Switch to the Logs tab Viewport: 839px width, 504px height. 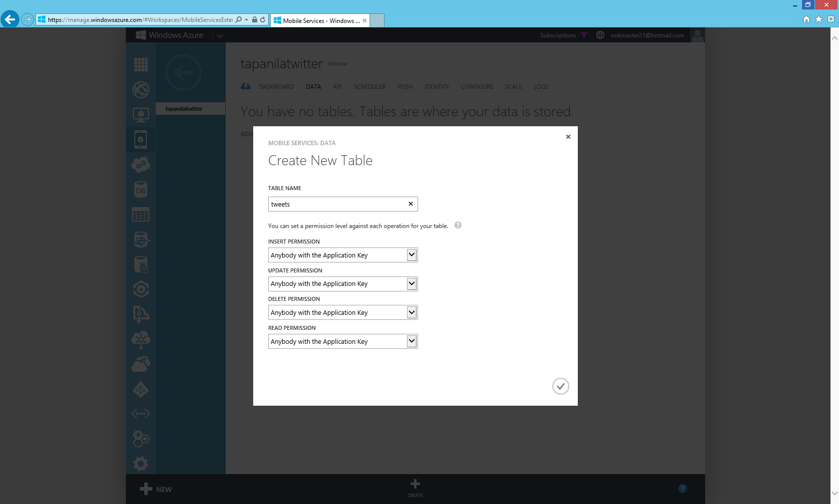[x=541, y=87]
